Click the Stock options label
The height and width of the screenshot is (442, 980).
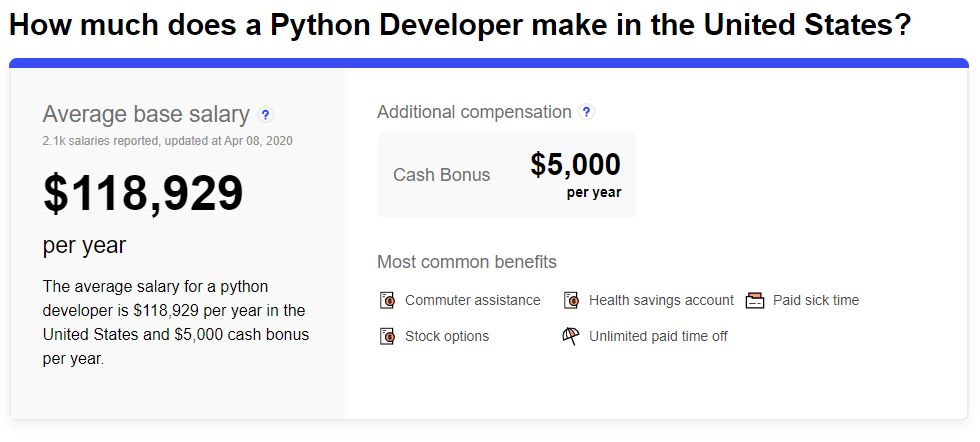coord(447,336)
